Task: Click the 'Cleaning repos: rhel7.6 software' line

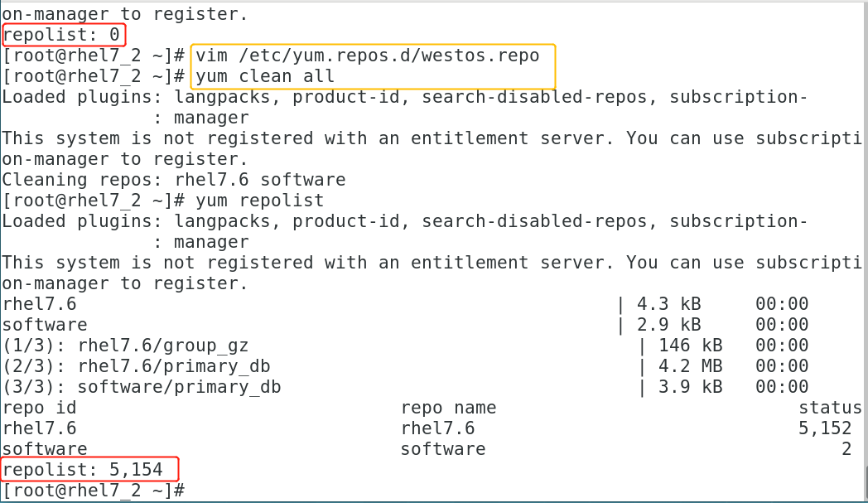Action: [x=174, y=180]
